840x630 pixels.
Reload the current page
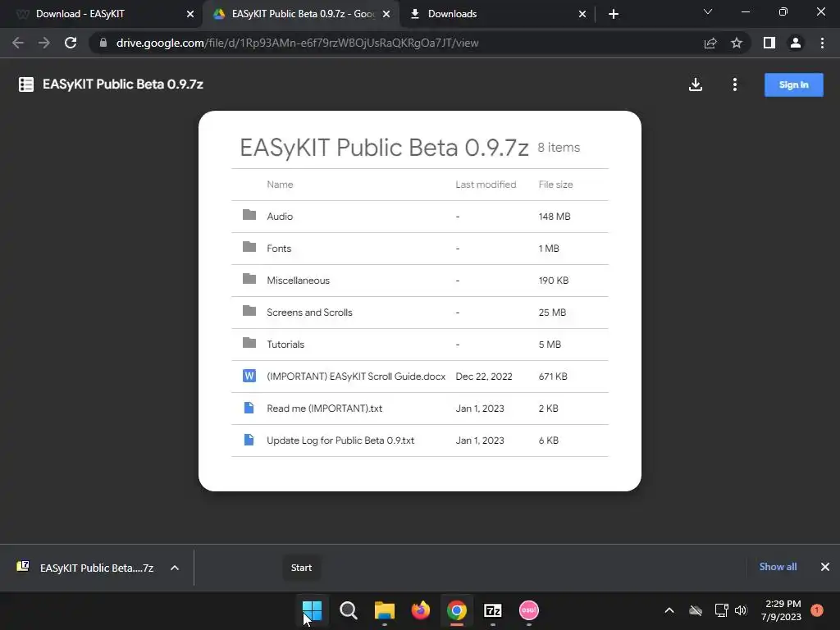pyautogui.click(x=71, y=43)
